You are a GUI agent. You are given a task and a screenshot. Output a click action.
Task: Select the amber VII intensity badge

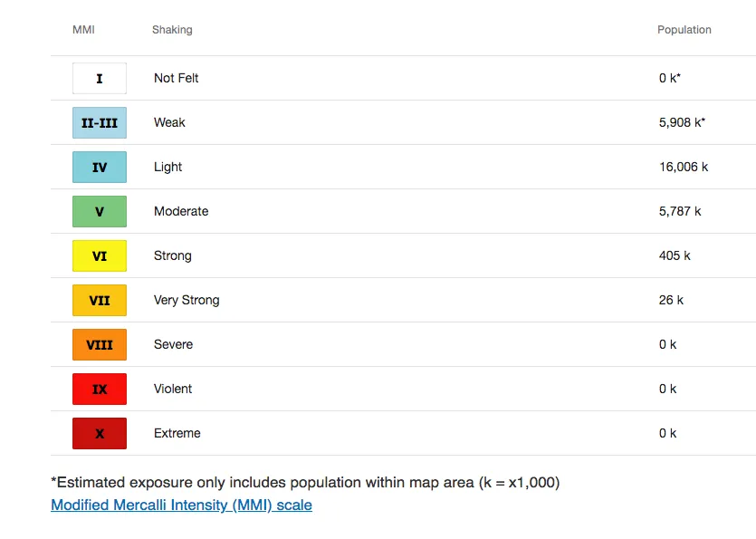point(100,300)
